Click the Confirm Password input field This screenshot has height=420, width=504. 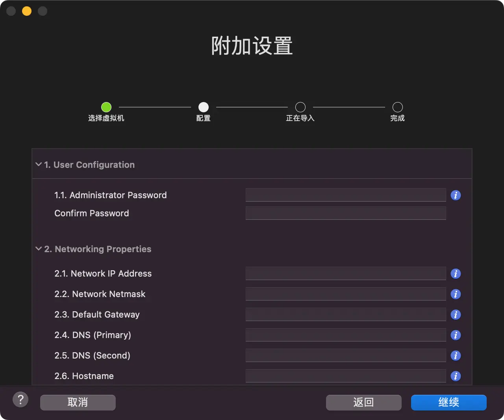pos(345,213)
